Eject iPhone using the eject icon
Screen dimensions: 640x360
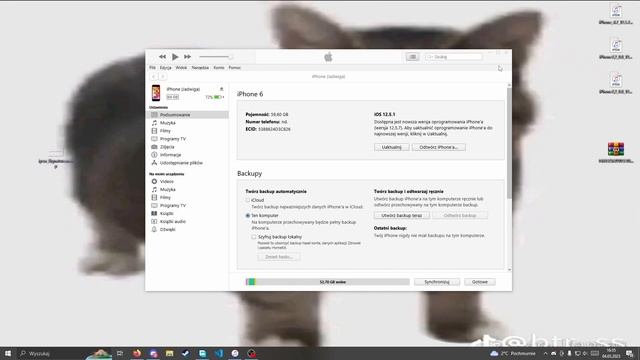click(x=222, y=89)
